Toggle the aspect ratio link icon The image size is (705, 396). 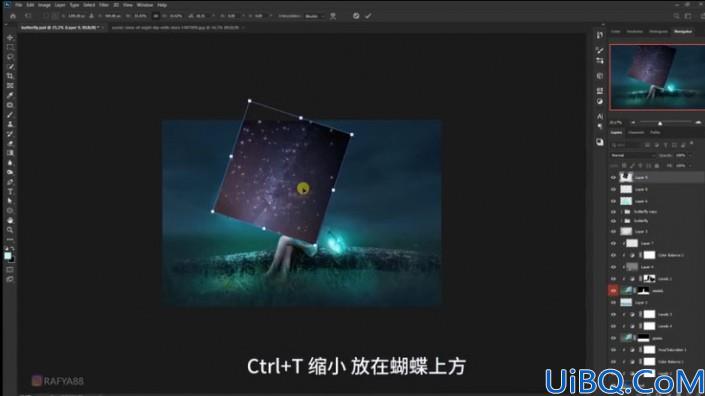tap(156, 16)
